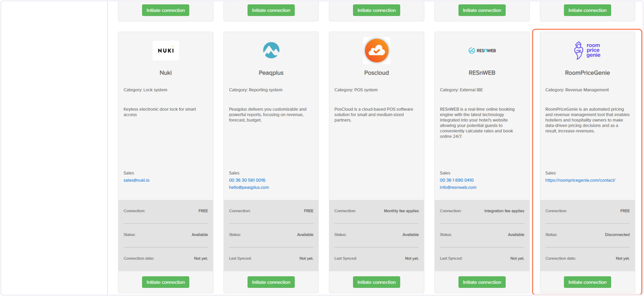Initiate connection for Peaqplus
644x296 pixels.
click(x=271, y=282)
